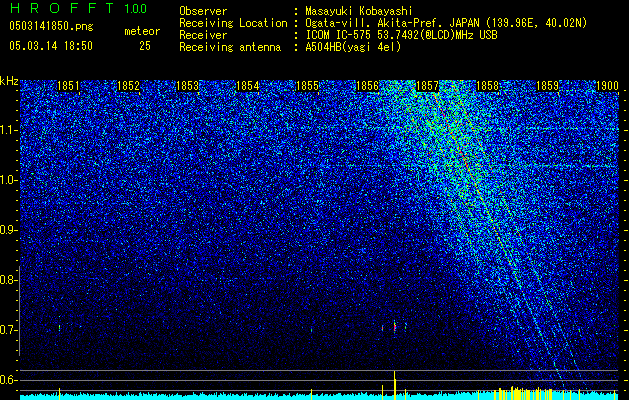
Task: Click the timestamp 05.03.14 18:50
Action: pos(51,46)
